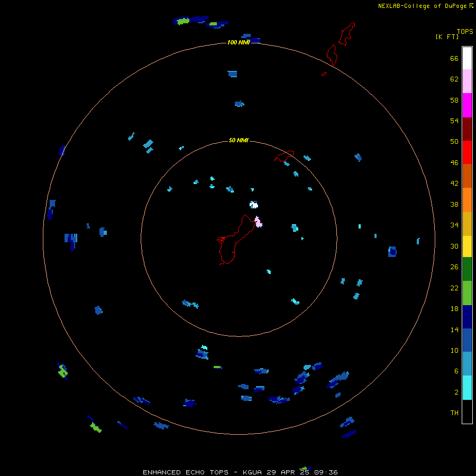This screenshot has height=476, width=476.
Task: Pick the light blue legend swatch
Action: pyautogui.click(x=467, y=363)
